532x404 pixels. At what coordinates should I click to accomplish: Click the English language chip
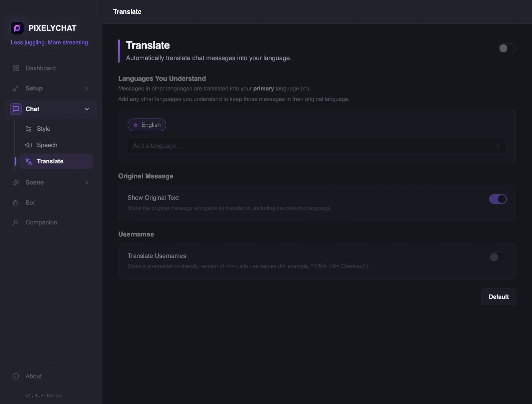click(147, 125)
